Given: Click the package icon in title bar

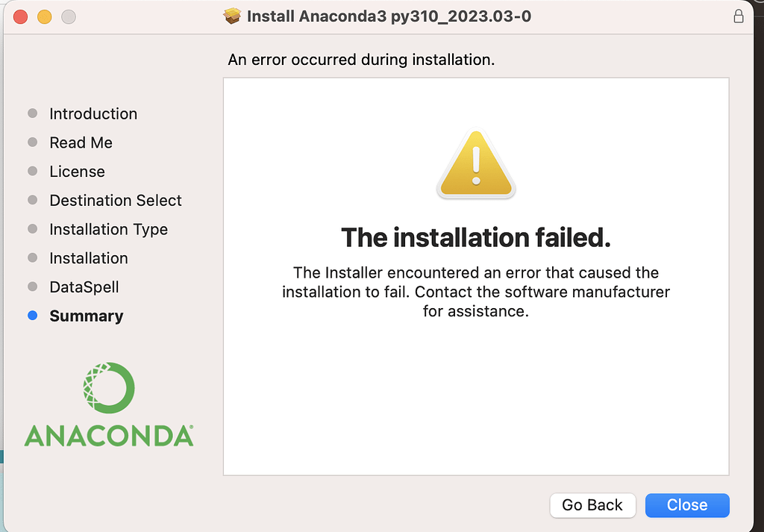Looking at the screenshot, I should [234, 16].
